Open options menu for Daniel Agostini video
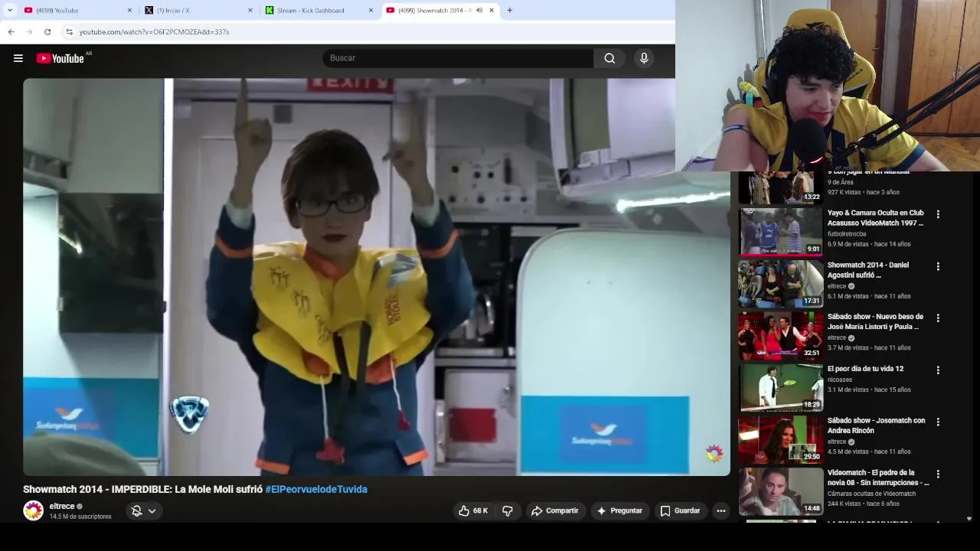This screenshot has height=551, width=980. [x=938, y=266]
